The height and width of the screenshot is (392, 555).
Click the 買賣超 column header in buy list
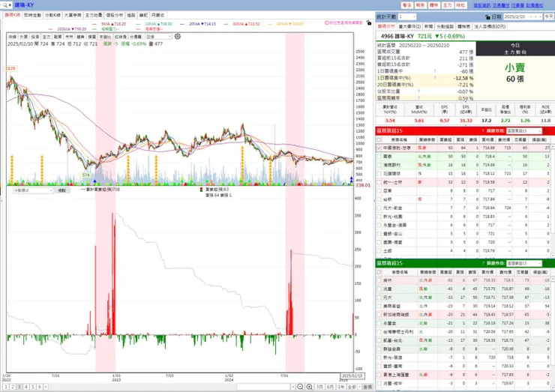[445, 139]
